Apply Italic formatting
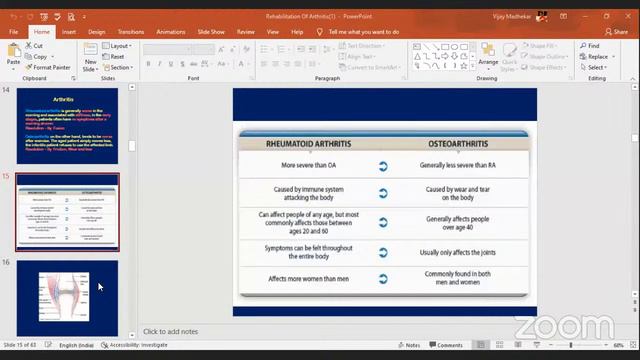Image resolution: width=640 pixels, height=360 pixels. click(x=160, y=64)
